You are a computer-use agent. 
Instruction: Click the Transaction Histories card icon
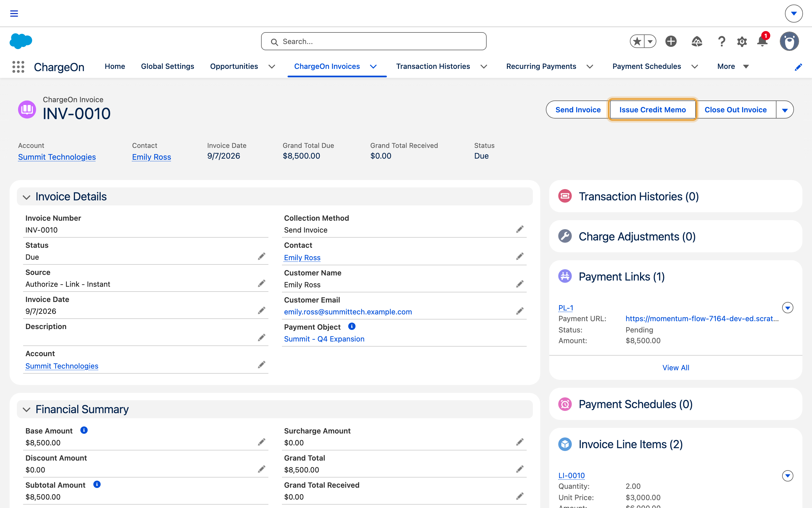(565, 196)
